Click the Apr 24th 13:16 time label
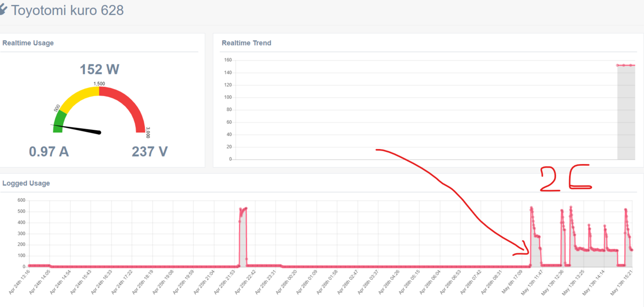Image resolution: width=644 pixels, height=307 pixels. click(x=19, y=282)
